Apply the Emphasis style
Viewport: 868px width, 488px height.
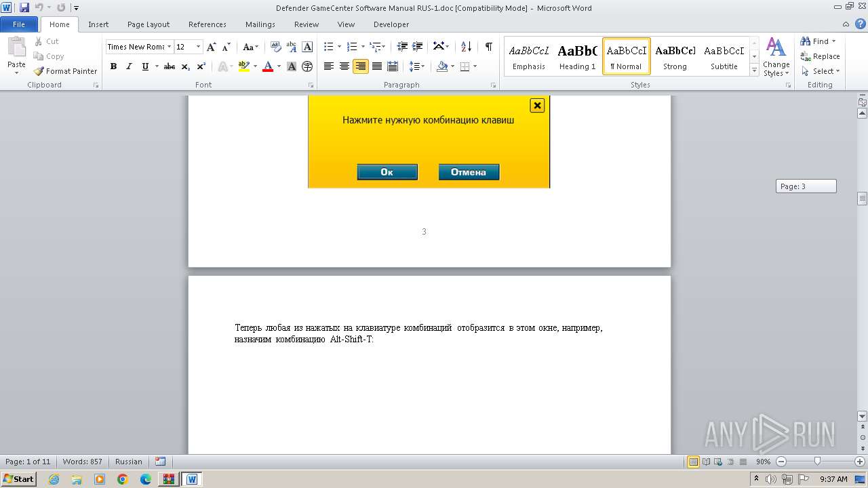529,56
